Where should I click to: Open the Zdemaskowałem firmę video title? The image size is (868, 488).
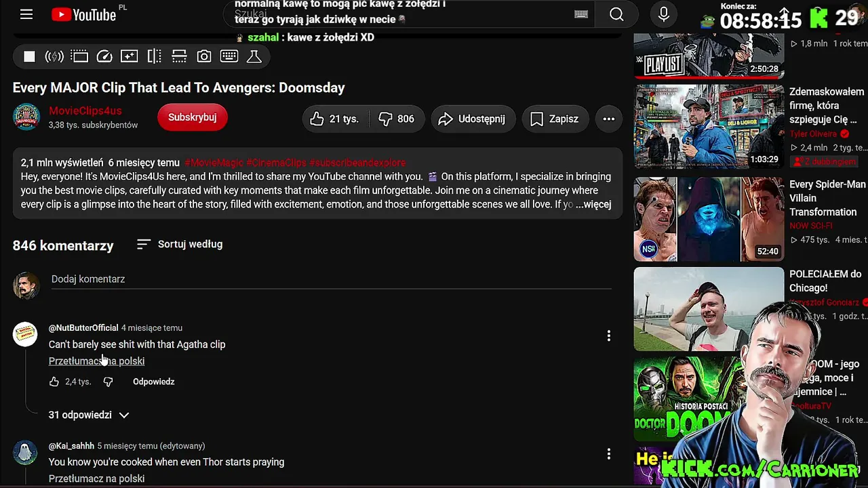pos(827,106)
